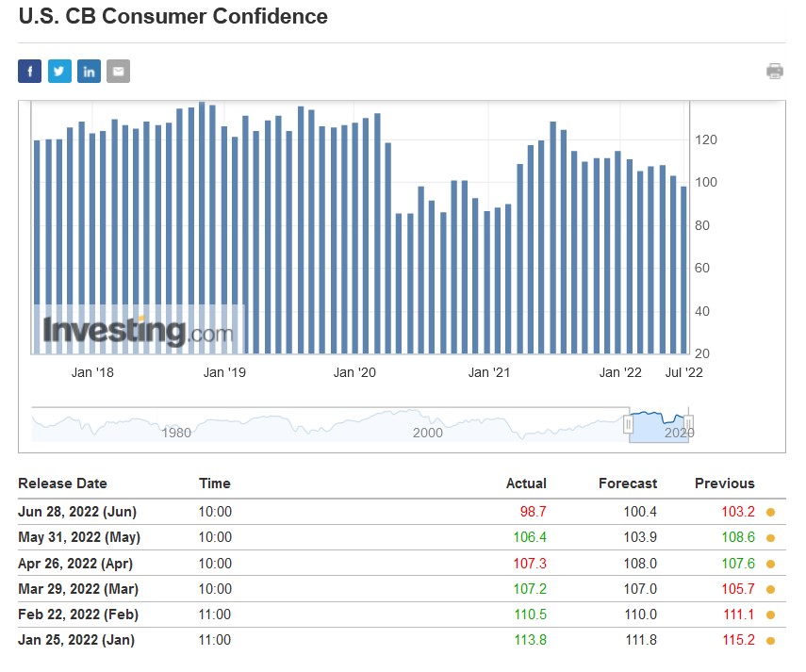Click Jun 28, 2022 (Jun) release date
Screen dimensions: 806x672
pyautogui.click(x=77, y=512)
